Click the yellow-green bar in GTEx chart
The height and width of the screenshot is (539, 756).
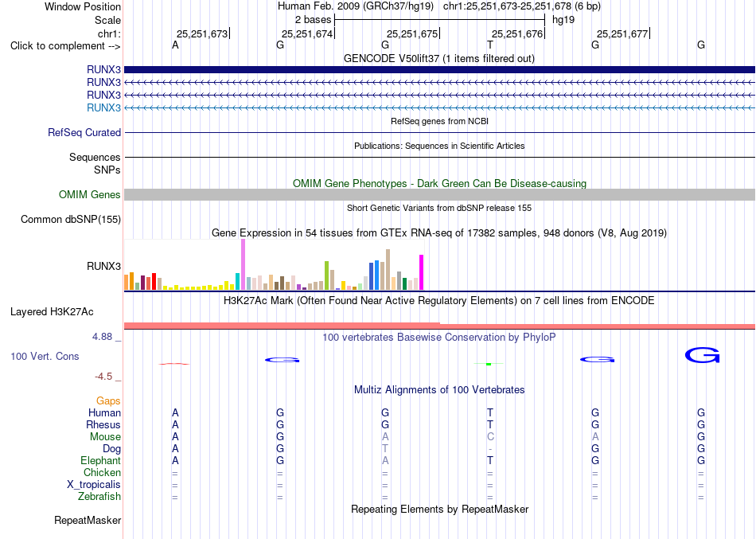(x=326, y=275)
